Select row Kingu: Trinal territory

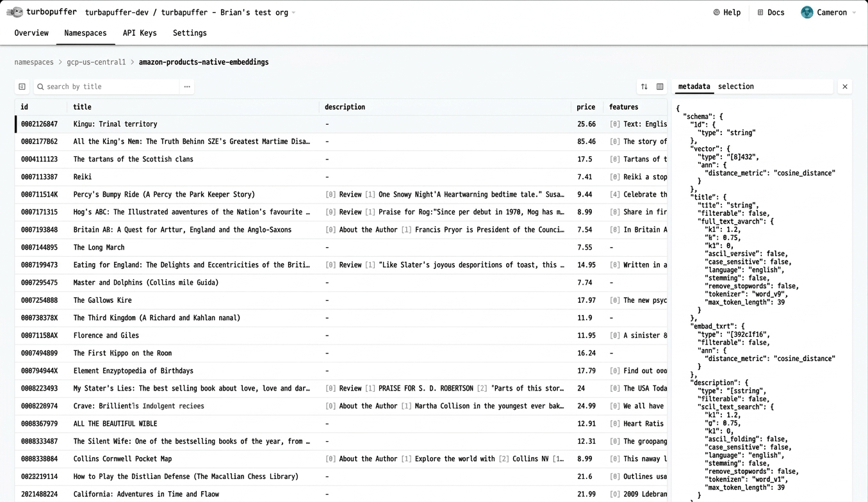(341, 124)
